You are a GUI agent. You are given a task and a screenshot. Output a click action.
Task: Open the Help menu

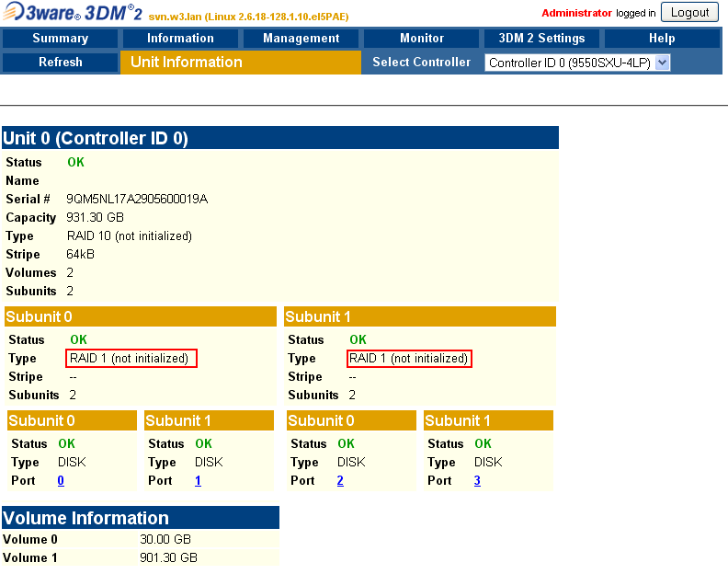662,39
